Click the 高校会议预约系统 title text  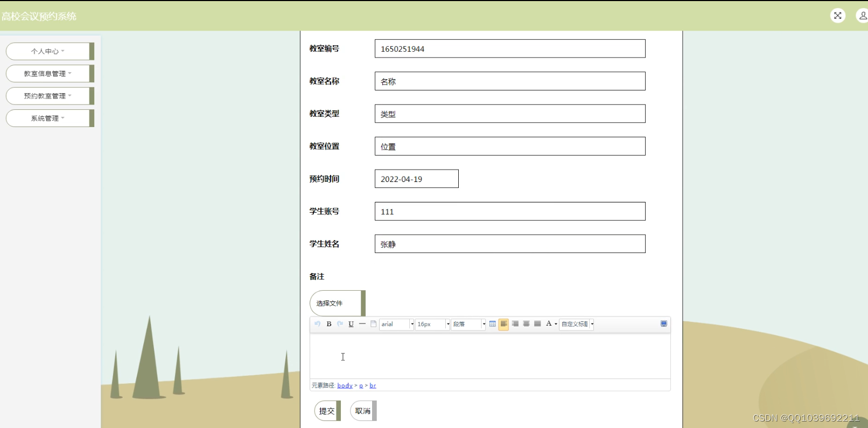[39, 16]
